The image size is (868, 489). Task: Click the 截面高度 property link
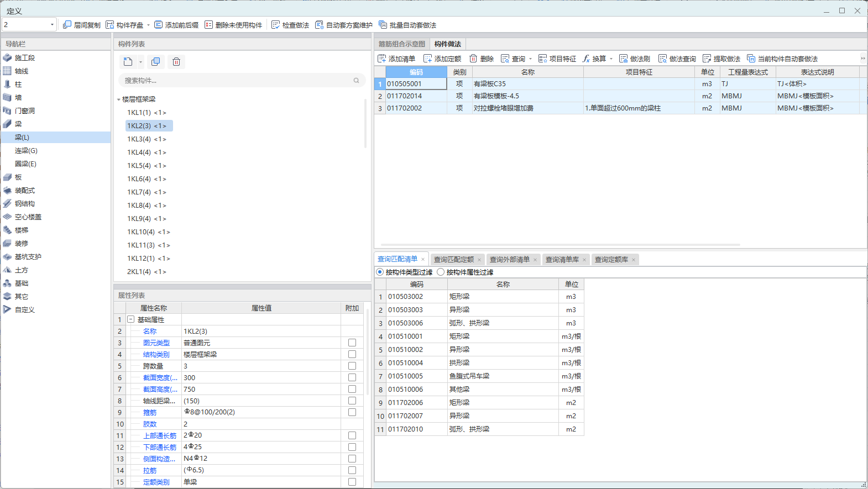pos(160,390)
